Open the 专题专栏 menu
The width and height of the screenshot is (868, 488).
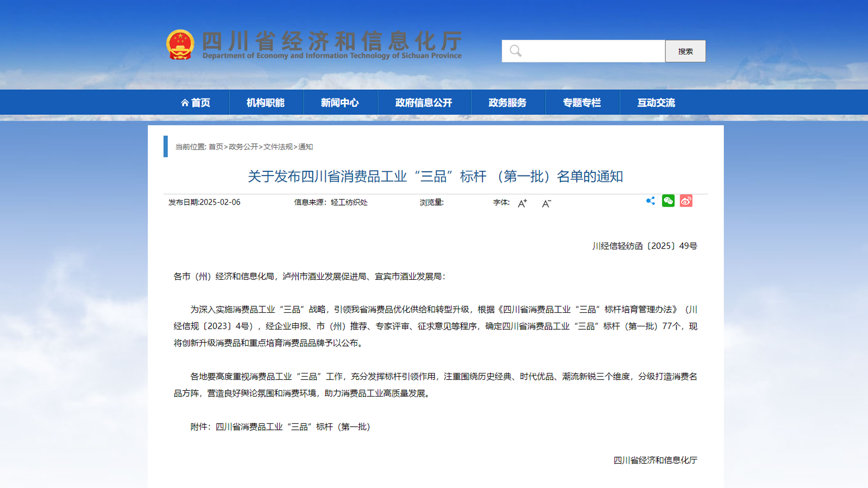point(582,103)
